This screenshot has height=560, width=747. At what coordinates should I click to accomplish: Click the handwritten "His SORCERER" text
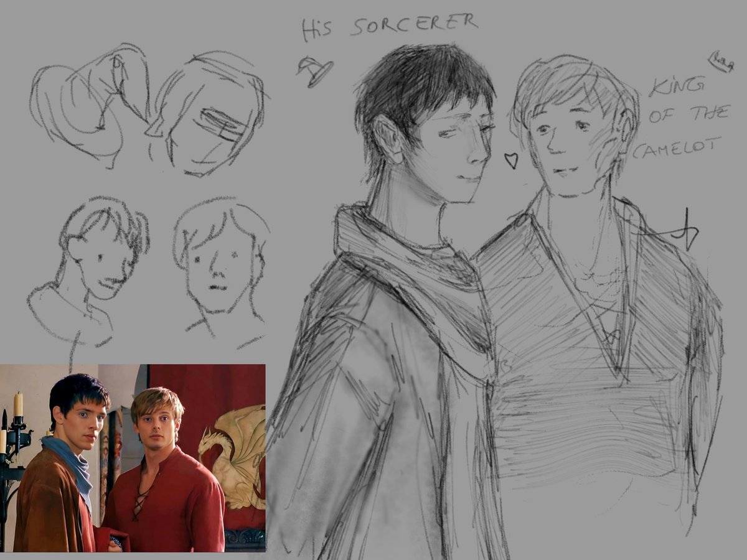pyautogui.click(x=390, y=27)
